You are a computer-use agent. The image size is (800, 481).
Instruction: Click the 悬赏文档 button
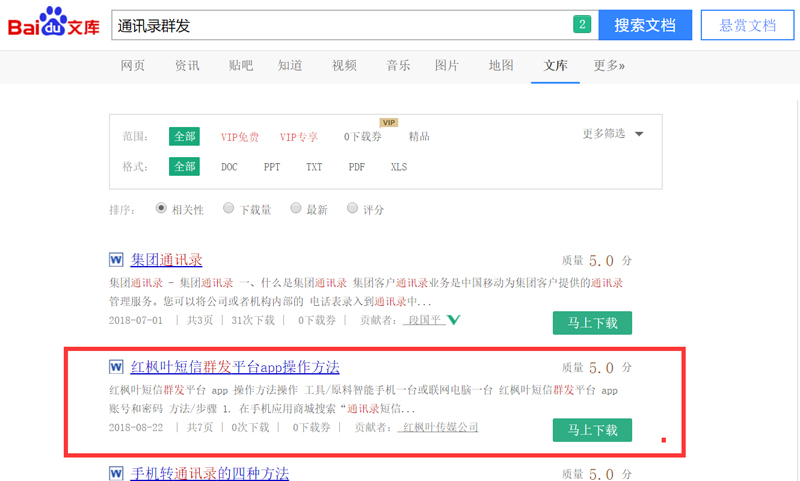tap(748, 25)
